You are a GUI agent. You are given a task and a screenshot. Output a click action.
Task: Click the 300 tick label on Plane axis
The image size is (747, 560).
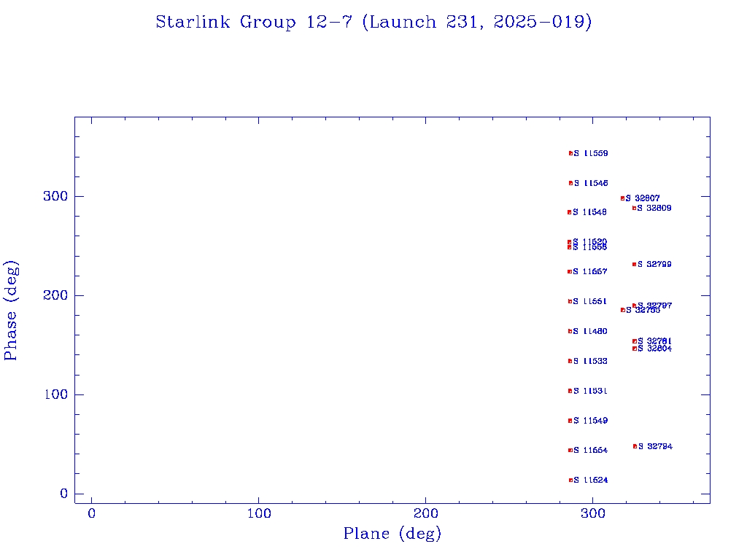click(x=592, y=513)
